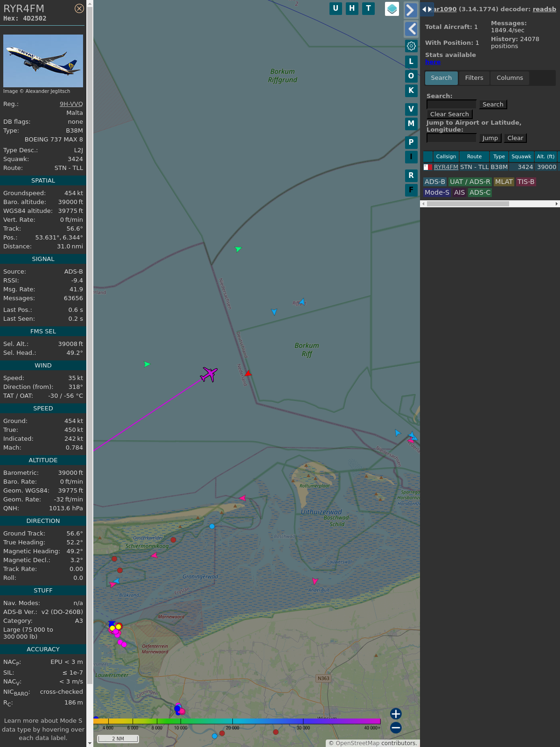The width and height of the screenshot is (560, 747).
Task: Open the map layers selector icon
Action: (x=392, y=9)
